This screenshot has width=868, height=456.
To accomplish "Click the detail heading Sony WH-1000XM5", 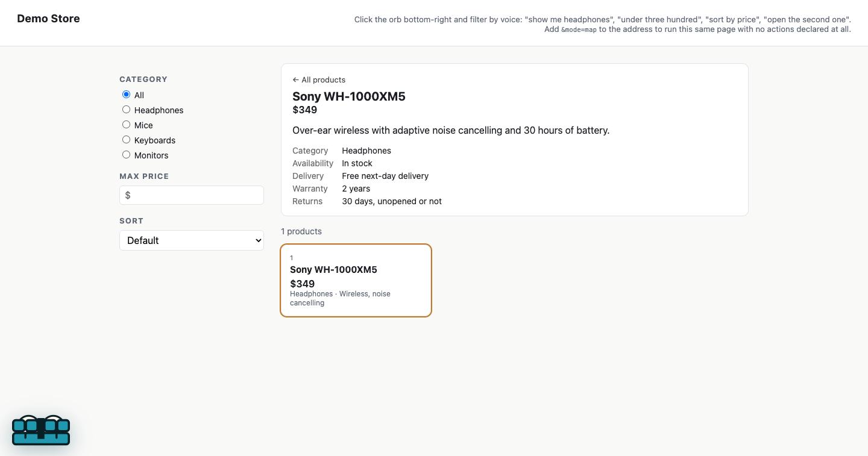I will coord(349,96).
